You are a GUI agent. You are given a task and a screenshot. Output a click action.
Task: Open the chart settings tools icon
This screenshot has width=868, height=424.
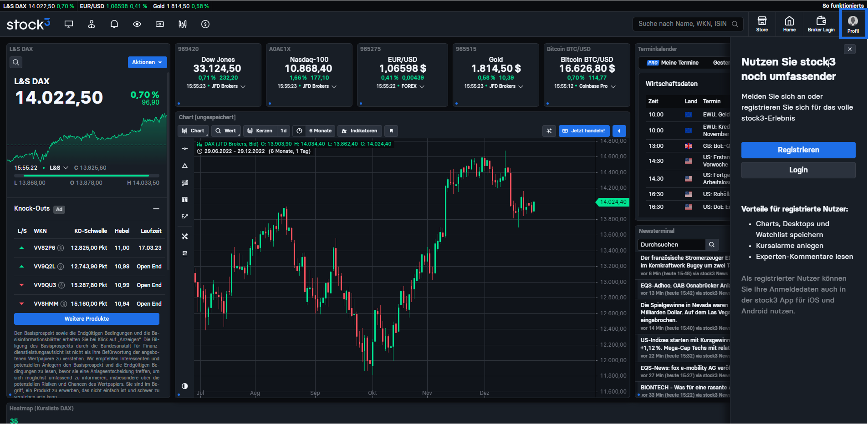(185, 236)
